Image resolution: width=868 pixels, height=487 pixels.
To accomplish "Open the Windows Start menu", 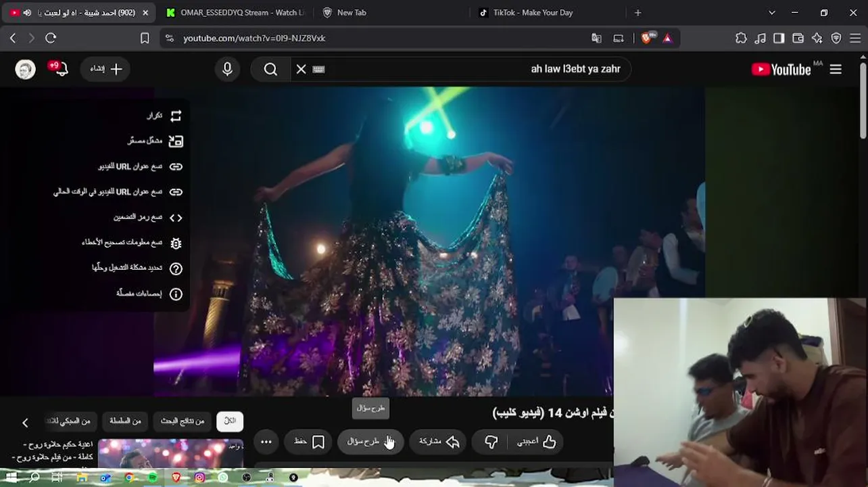I will [13, 478].
